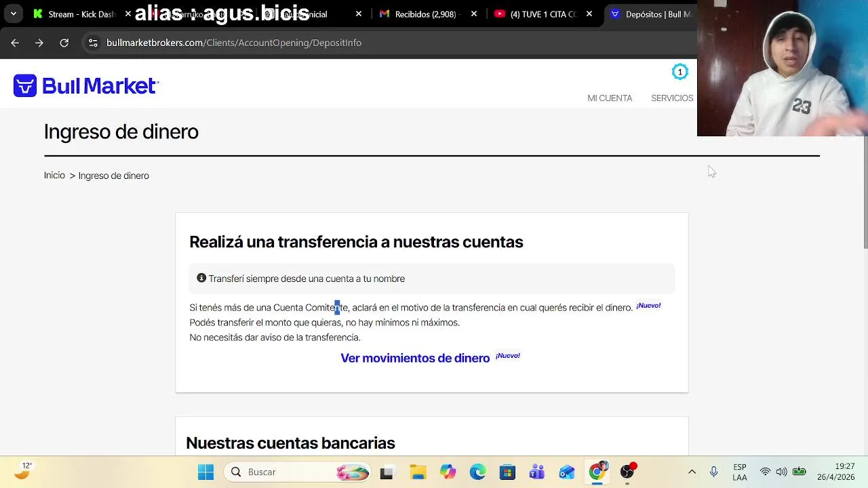The height and width of the screenshot is (488, 868).
Task: Select the Depósitos Bull Market tab
Action: click(651, 14)
